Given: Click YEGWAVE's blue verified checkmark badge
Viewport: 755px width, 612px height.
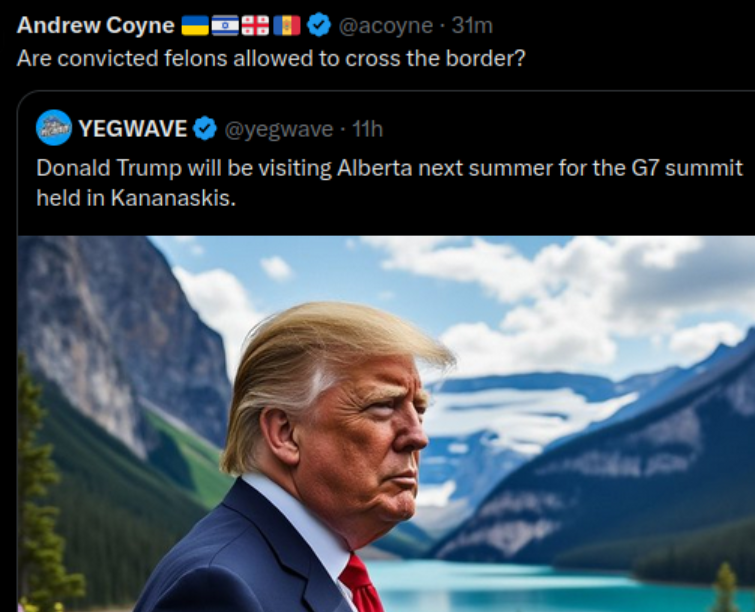Looking at the screenshot, I should click(x=205, y=129).
